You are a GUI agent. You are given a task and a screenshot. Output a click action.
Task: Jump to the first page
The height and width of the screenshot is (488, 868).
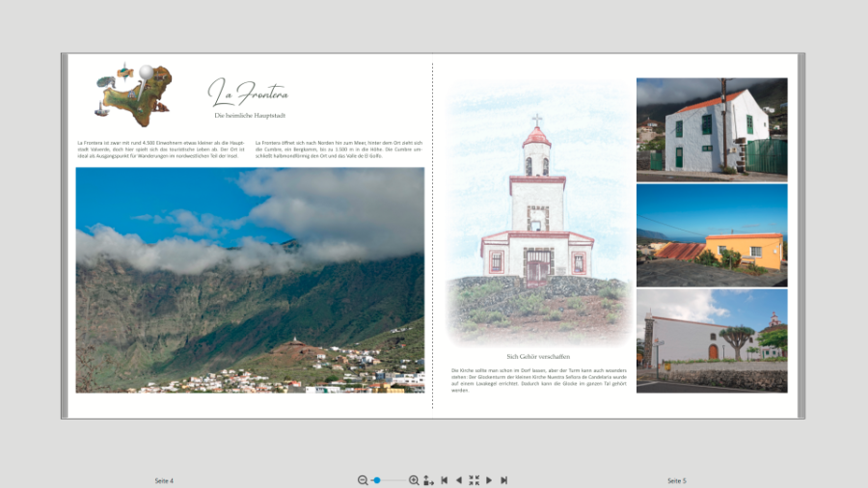(x=444, y=480)
